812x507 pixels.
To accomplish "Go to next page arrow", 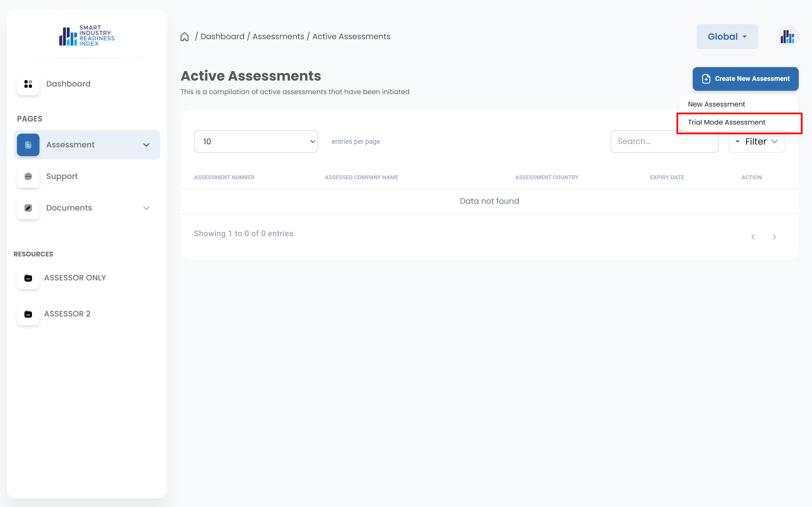I will coord(774,237).
